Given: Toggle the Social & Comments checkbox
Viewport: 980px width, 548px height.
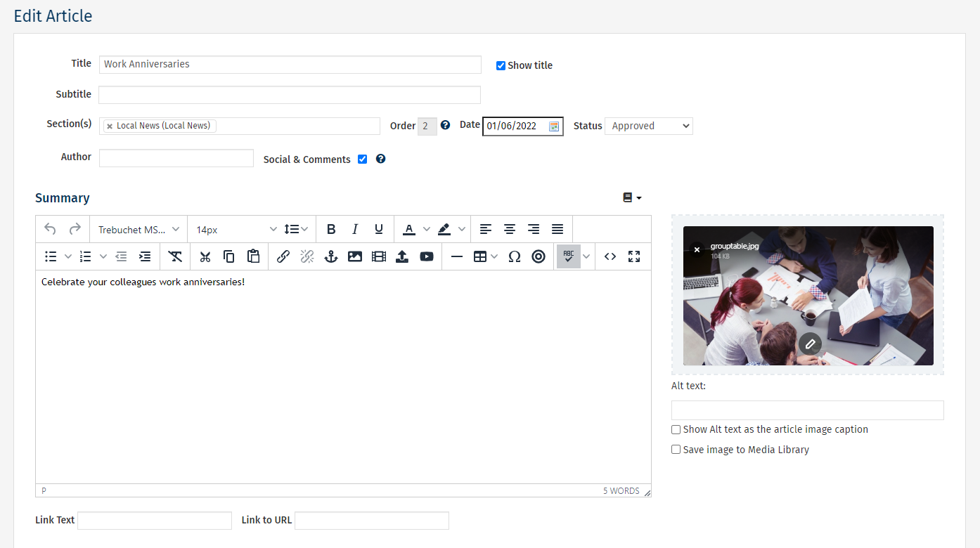Looking at the screenshot, I should (x=362, y=159).
